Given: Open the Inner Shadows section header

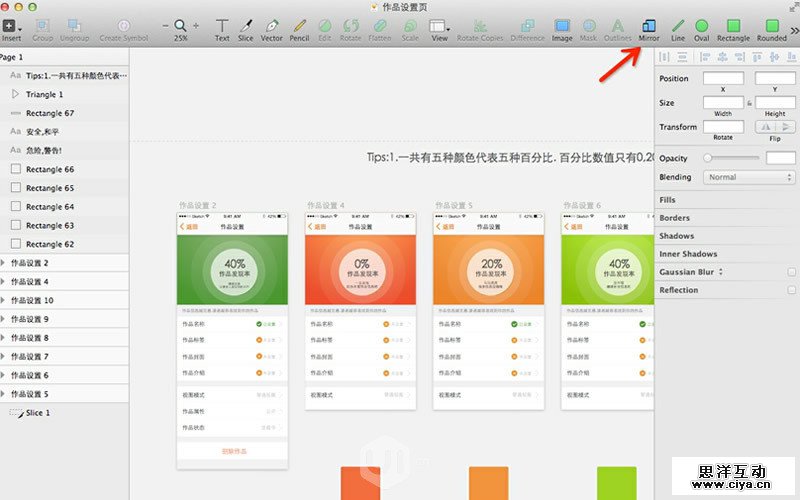Looking at the screenshot, I should pos(688,254).
